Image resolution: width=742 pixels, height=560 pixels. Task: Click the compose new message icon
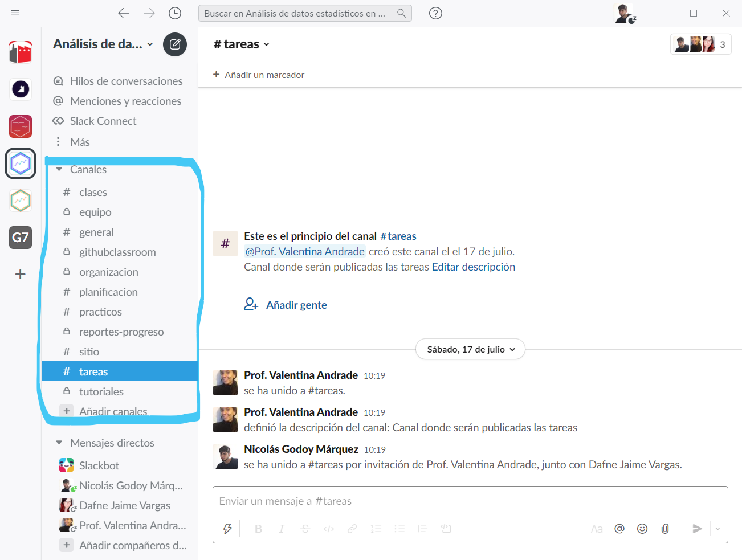point(175,44)
